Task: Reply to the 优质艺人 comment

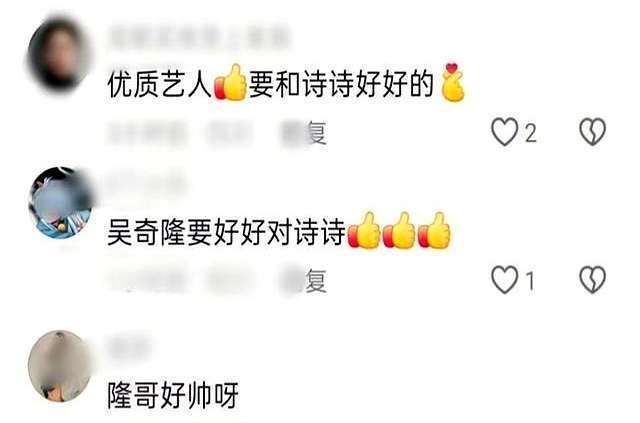Action: 305,133
